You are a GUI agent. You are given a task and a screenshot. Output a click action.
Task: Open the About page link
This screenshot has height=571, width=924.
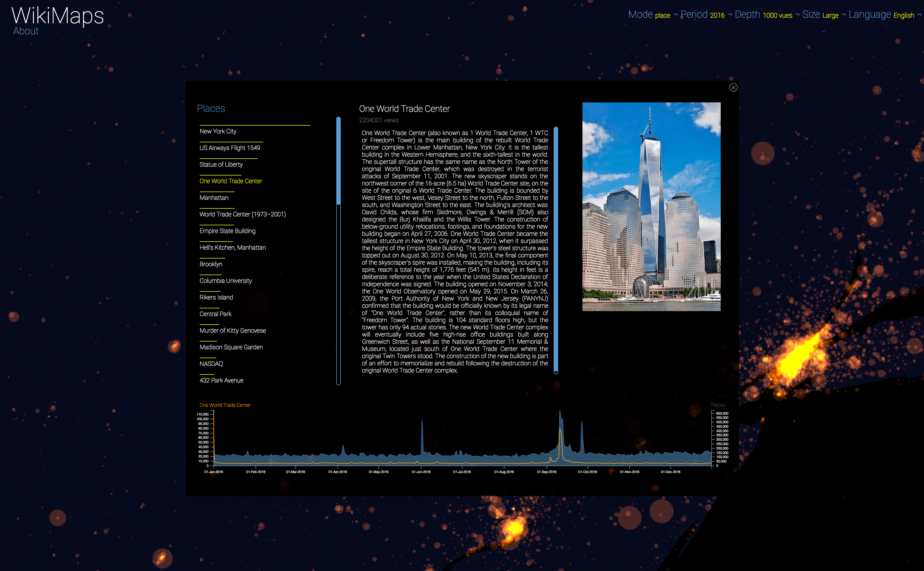(x=26, y=31)
